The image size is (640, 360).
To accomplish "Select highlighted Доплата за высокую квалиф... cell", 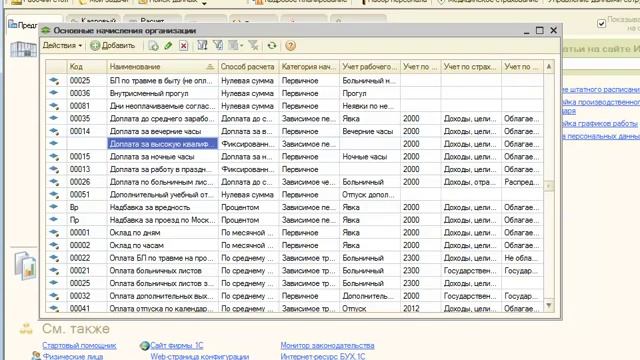I will pos(162,144).
